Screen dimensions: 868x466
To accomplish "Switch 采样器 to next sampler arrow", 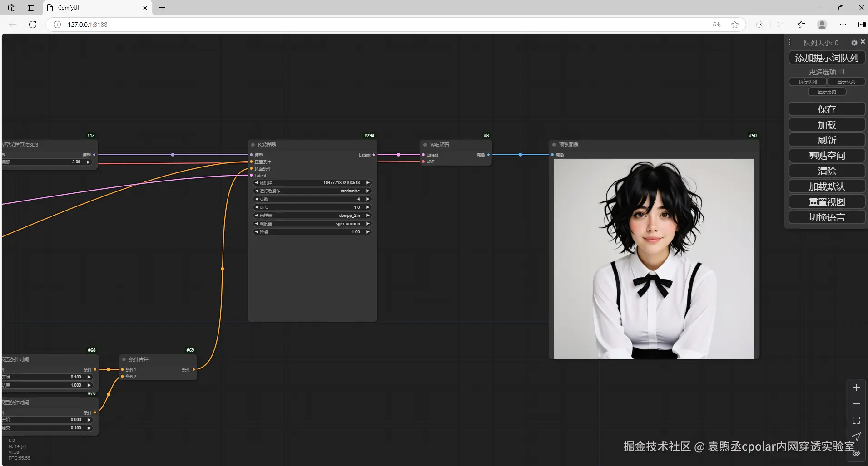I will point(368,216).
